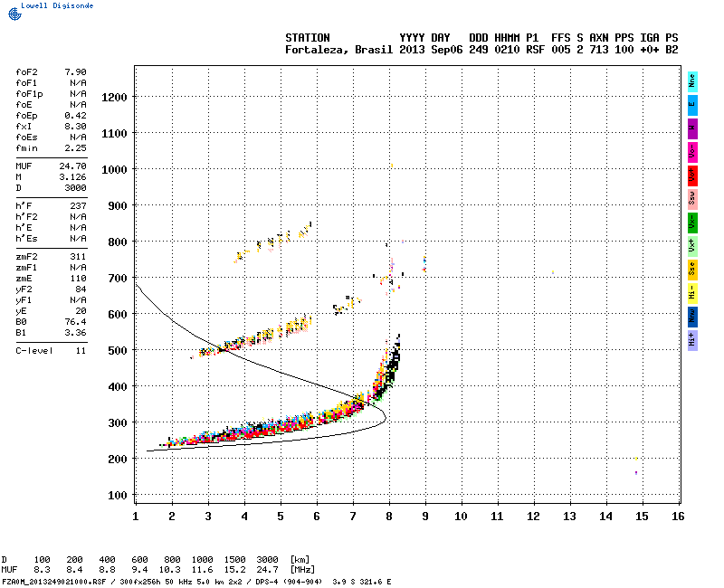The width and height of the screenshot is (724, 588).
Task: Select the light green Vx+ legend swatch
Action: [692, 245]
